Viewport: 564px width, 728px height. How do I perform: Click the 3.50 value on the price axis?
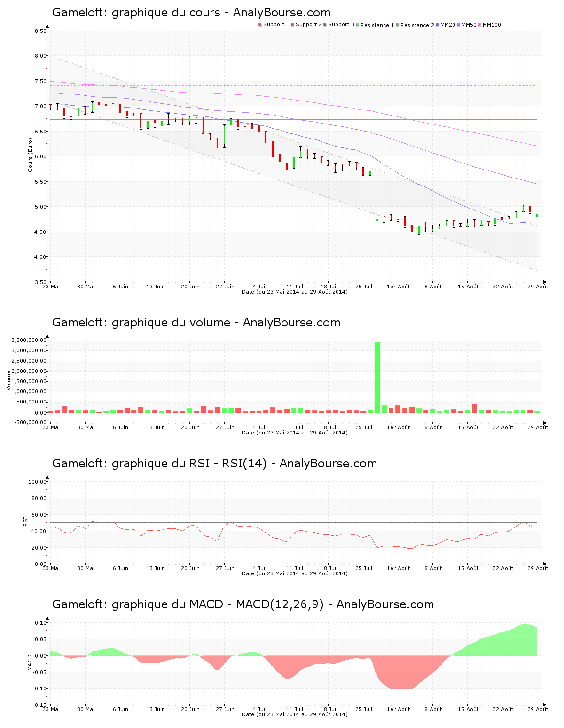pos(40,282)
